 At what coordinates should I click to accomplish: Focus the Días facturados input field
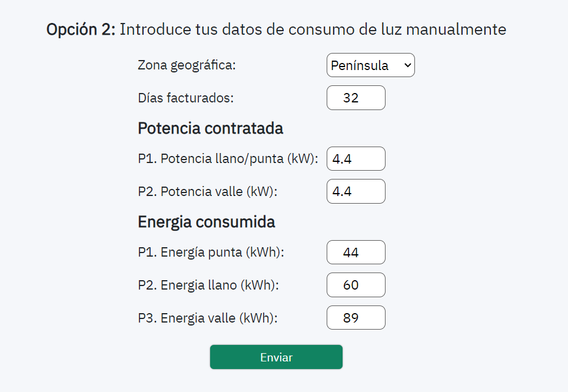tap(356, 98)
